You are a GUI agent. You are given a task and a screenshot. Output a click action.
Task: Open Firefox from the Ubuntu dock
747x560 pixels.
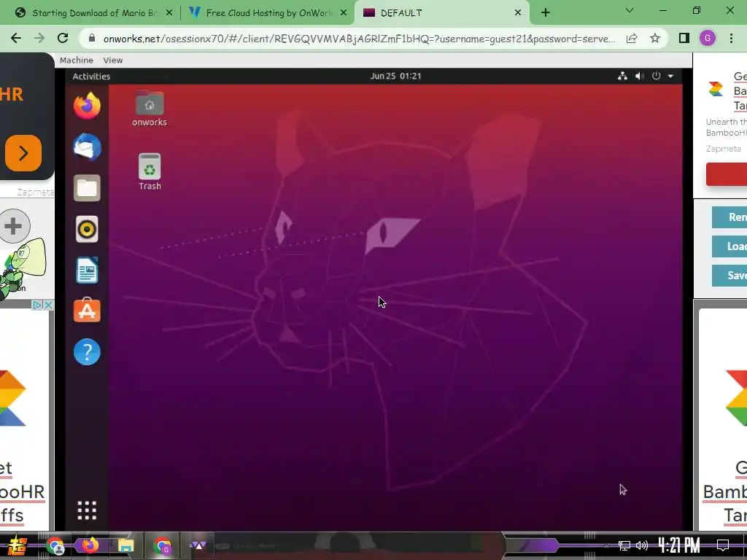88,105
